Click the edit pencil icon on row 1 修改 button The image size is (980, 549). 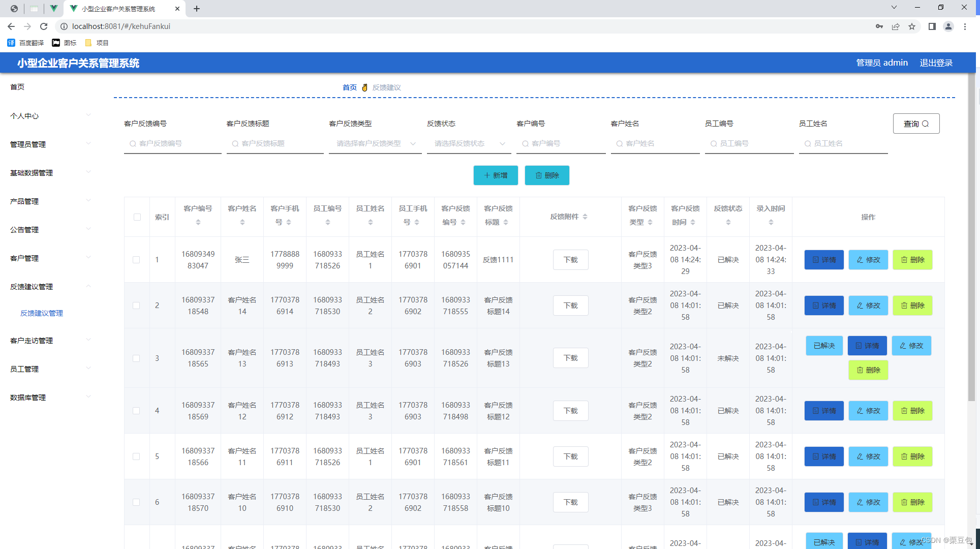(x=861, y=259)
